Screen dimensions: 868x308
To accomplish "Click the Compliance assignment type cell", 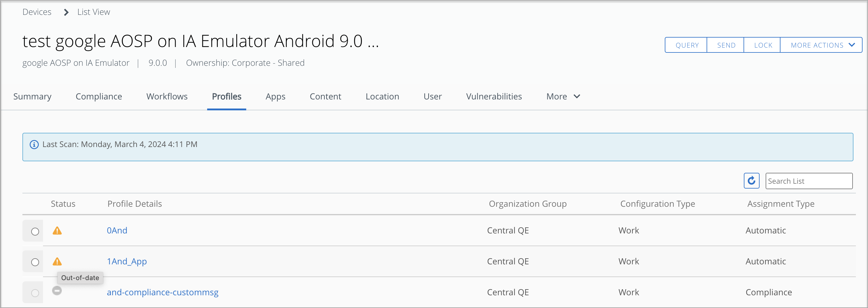I will (769, 292).
